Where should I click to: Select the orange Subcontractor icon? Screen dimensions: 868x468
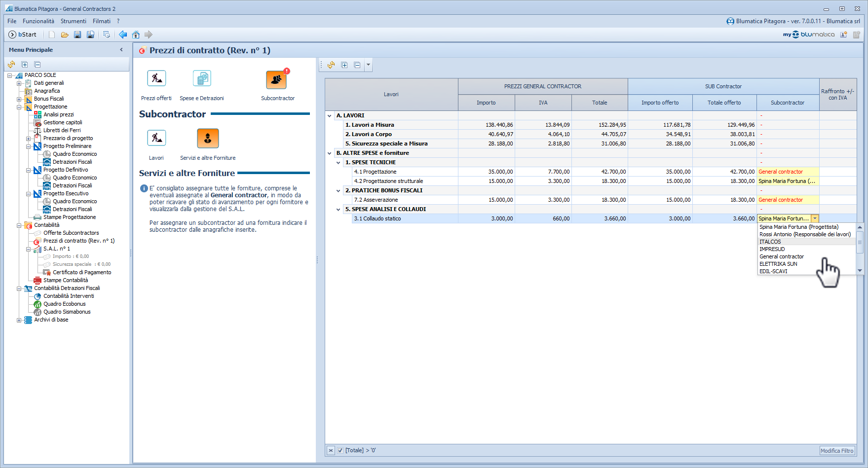pos(277,80)
